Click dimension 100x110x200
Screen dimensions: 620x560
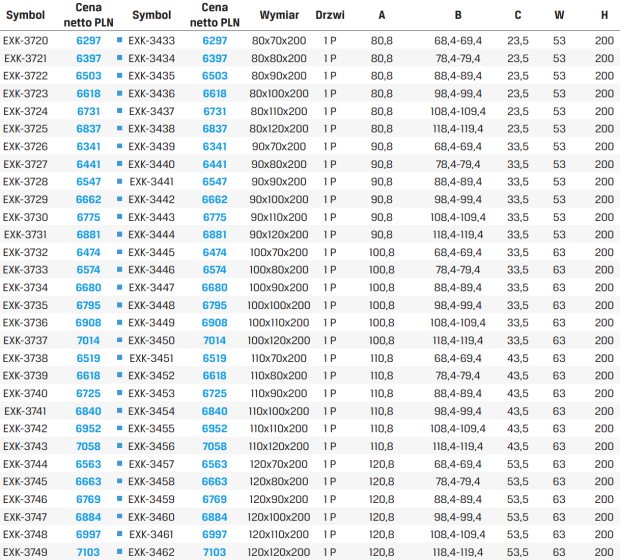coord(279,323)
